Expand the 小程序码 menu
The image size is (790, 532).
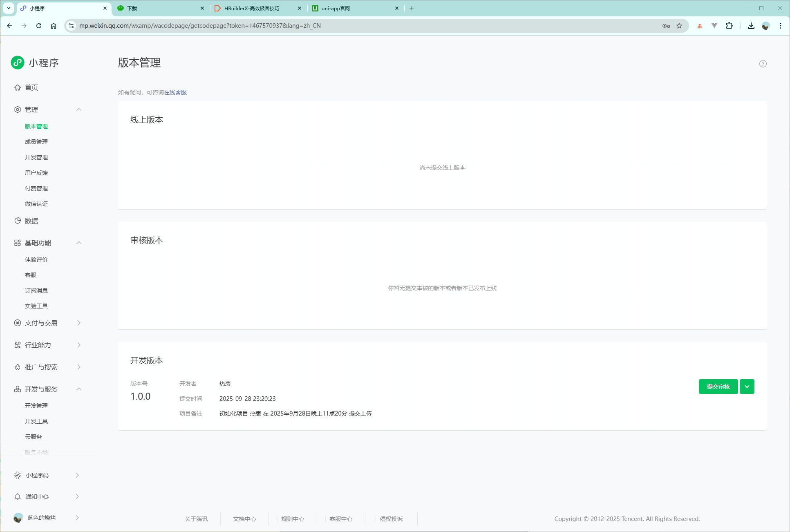click(x=77, y=475)
